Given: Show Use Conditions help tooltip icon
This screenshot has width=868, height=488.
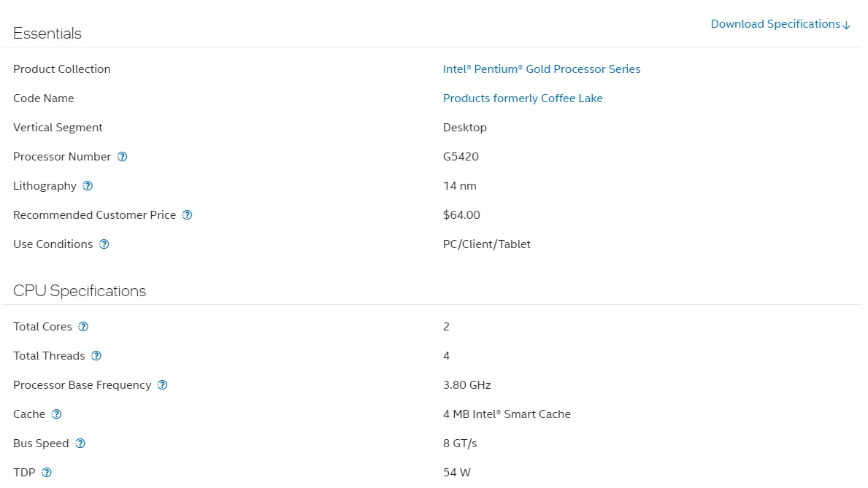Looking at the screenshot, I should 104,244.
